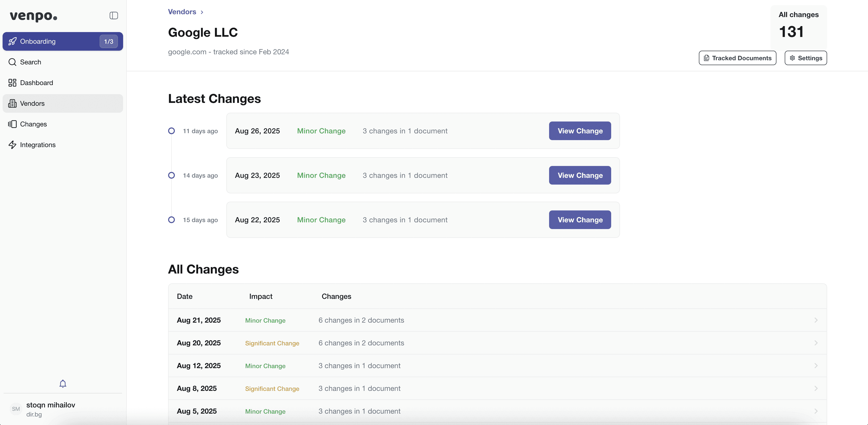The height and width of the screenshot is (425, 868).
Task: Expand the Aug 8, 2025 change row
Action: [816, 388]
